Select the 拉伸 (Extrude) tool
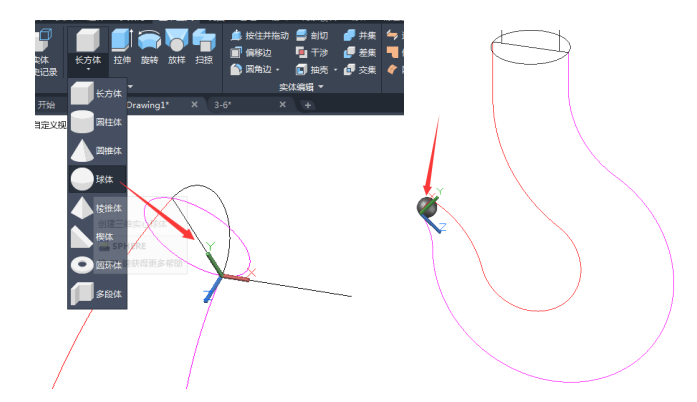 [x=122, y=46]
